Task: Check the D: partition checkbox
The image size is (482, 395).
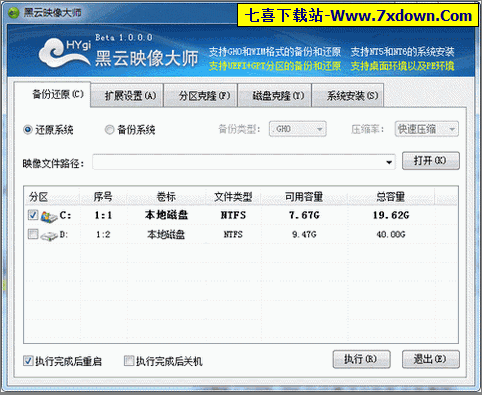Action: [33, 234]
